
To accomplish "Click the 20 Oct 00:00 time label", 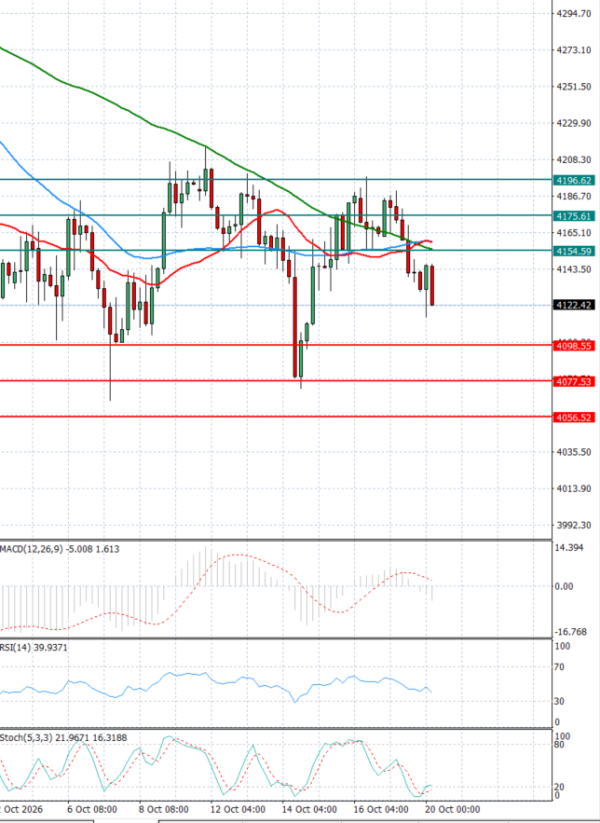I will click(x=452, y=810).
